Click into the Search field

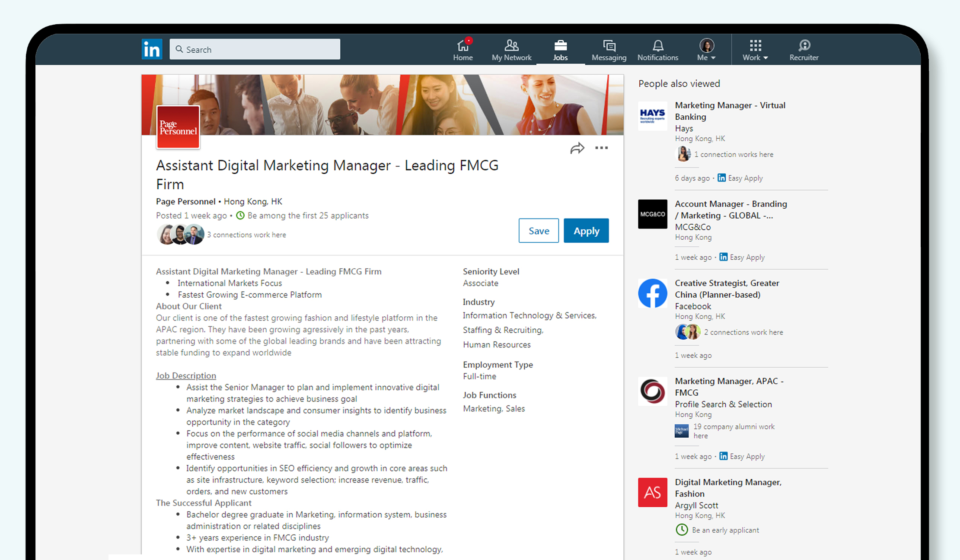click(255, 49)
